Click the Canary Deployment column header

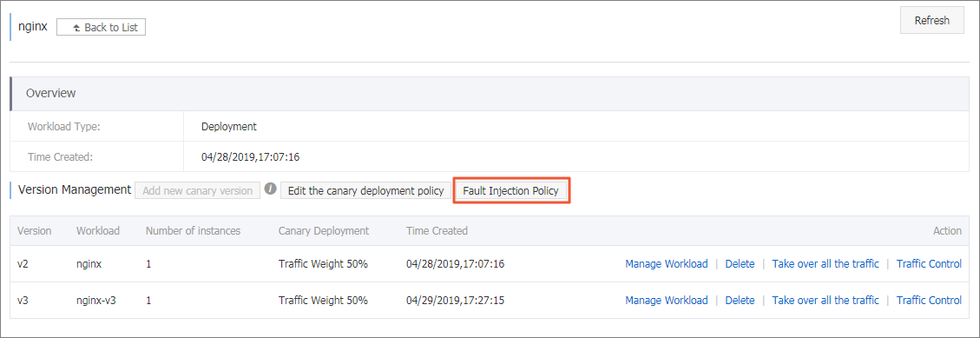[324, 231]
